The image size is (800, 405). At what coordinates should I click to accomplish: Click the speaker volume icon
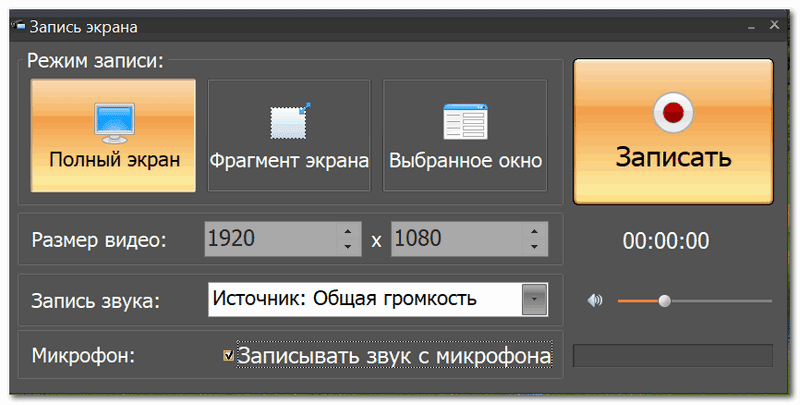[595, 301]
